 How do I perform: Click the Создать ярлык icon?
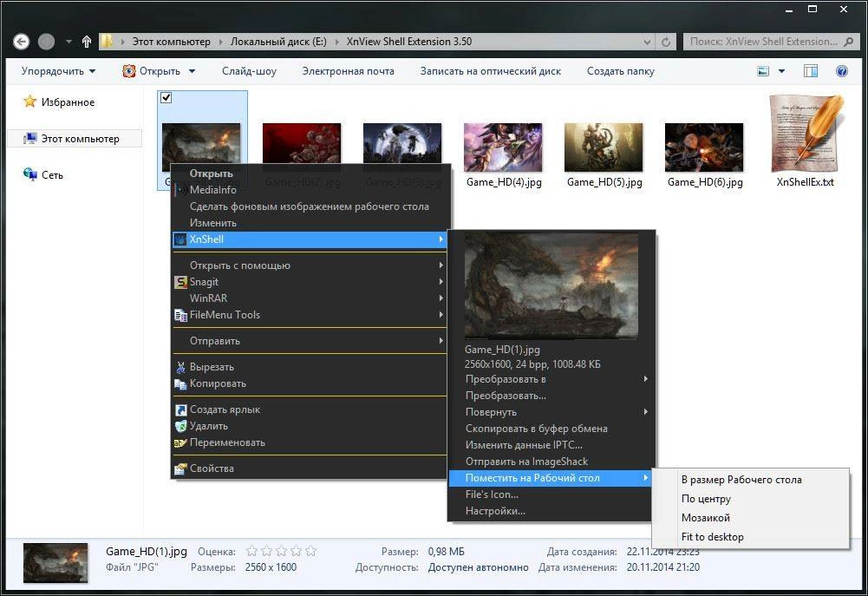(180, 409)
